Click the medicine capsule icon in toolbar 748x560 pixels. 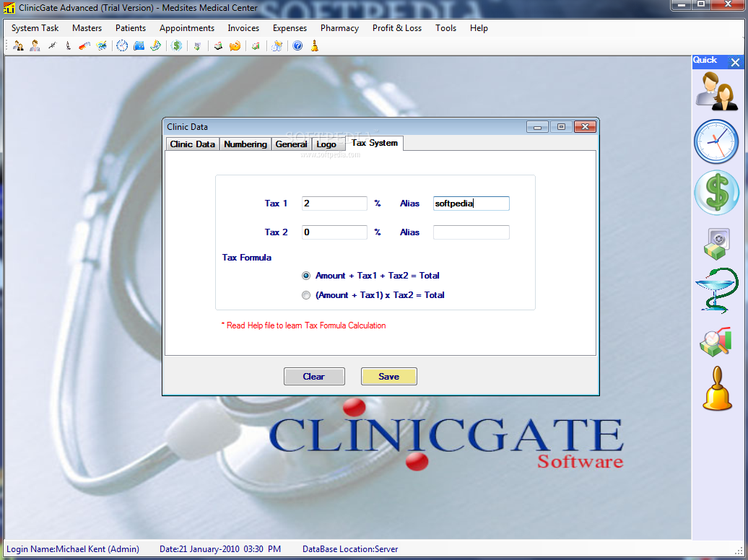pos(84,45)
